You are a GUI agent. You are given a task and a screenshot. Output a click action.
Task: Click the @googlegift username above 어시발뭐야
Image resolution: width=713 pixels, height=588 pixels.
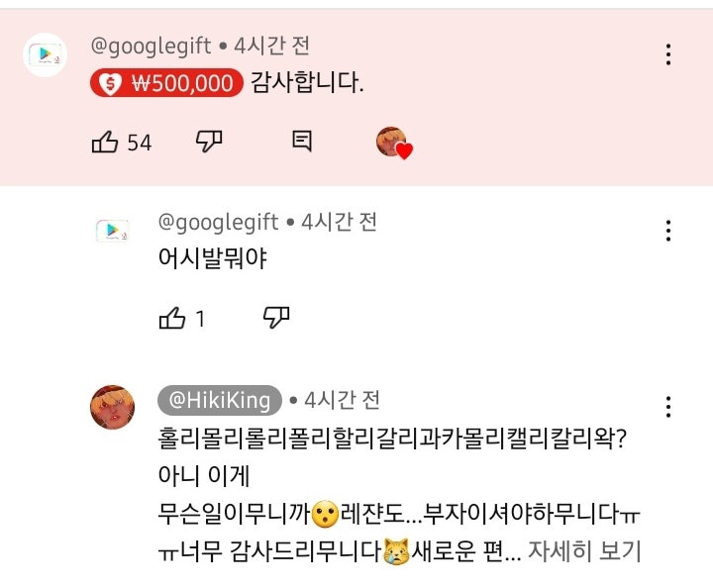click(x=218, y=222)
